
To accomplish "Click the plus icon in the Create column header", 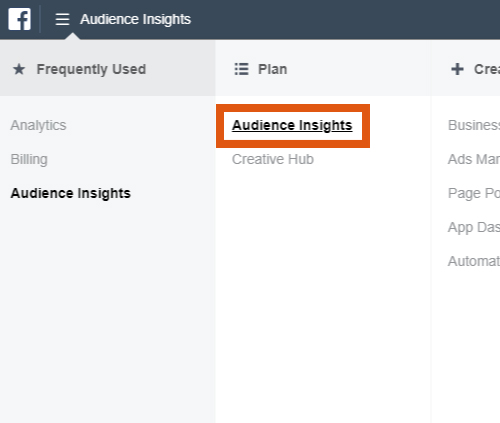I will point(457,69).
